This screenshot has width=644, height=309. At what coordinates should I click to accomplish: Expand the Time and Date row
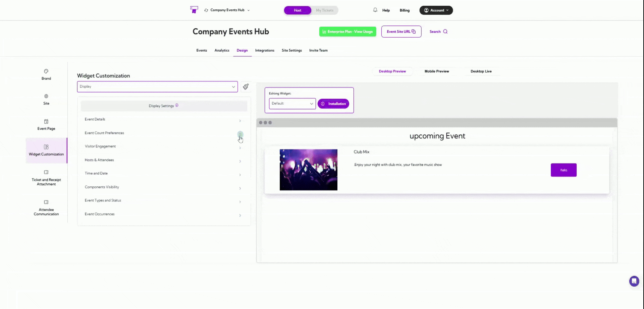point(164,174)
